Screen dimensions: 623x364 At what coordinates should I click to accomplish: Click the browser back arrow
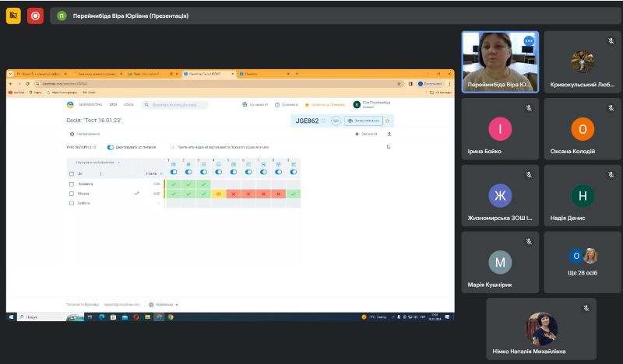pyautogui.click(x=11, y=84)
